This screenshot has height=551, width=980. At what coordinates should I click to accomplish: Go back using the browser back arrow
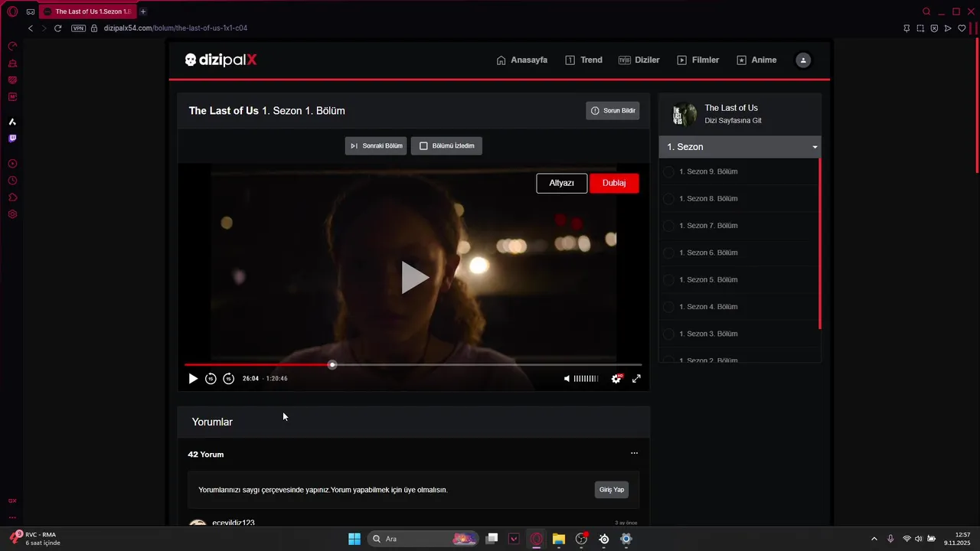point(31,28)
